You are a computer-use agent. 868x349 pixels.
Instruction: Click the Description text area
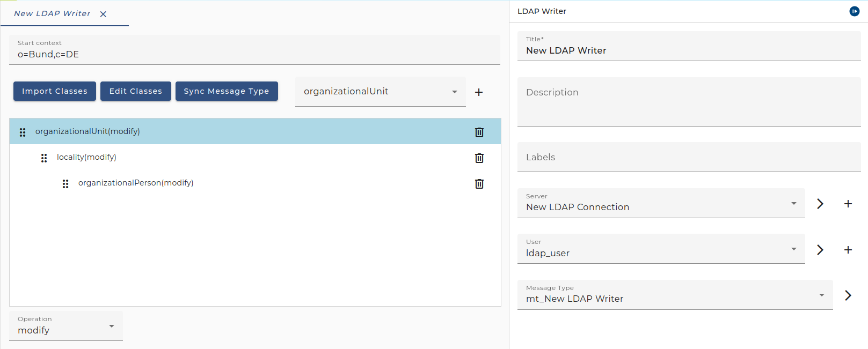tap(689, 102)
